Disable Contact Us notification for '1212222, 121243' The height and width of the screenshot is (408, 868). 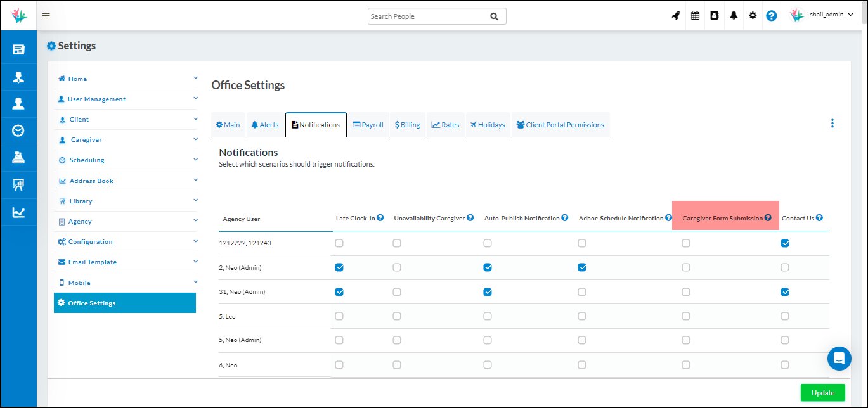point(785,243)
